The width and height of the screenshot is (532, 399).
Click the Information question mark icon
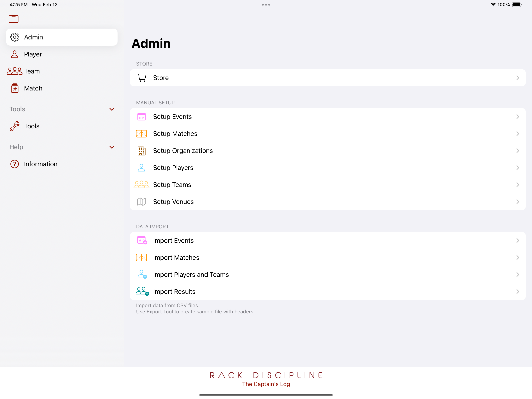coord(15,164)
